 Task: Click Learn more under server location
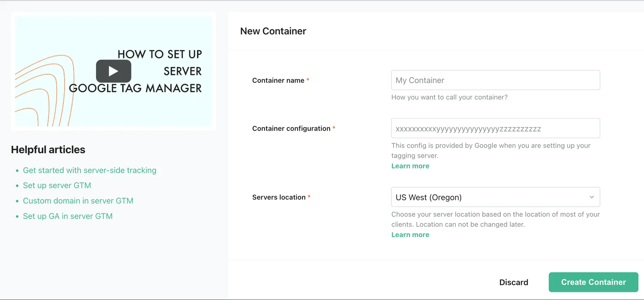(x=410, y=234)
